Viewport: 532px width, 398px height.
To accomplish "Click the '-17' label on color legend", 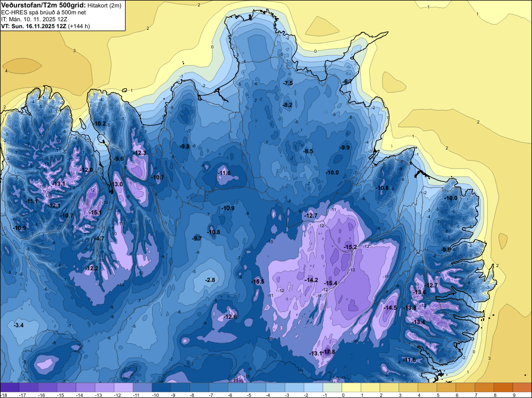I will [23, 395].
